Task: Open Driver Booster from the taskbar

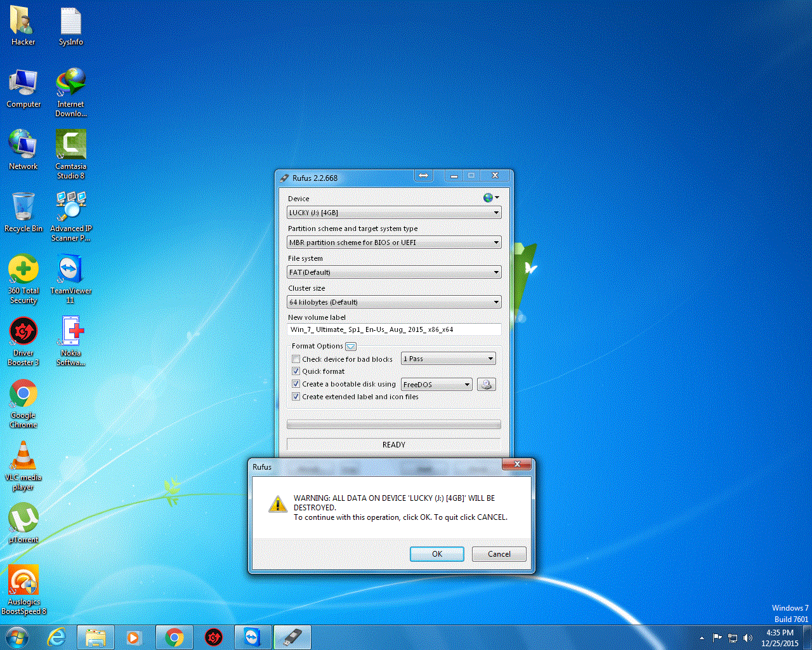Action: pyautogui.click(x=214, y=637)
